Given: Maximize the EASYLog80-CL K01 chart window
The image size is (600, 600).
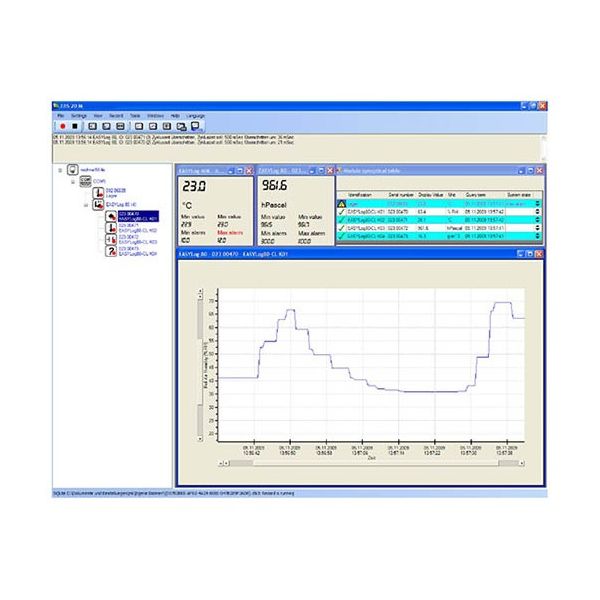Looking at the screenshot, I should pos(530,254).
